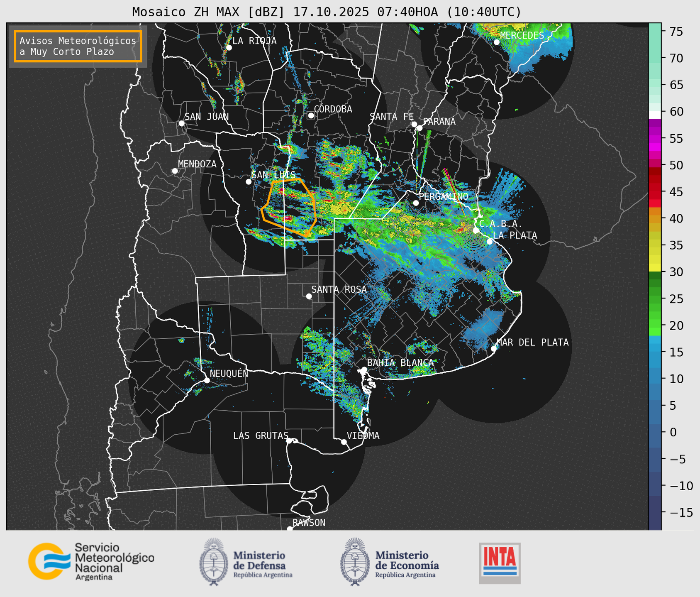Click the orange warning polygon near San Luis
Viewport: 700px width, 597px height.
(x=289, y=208)
